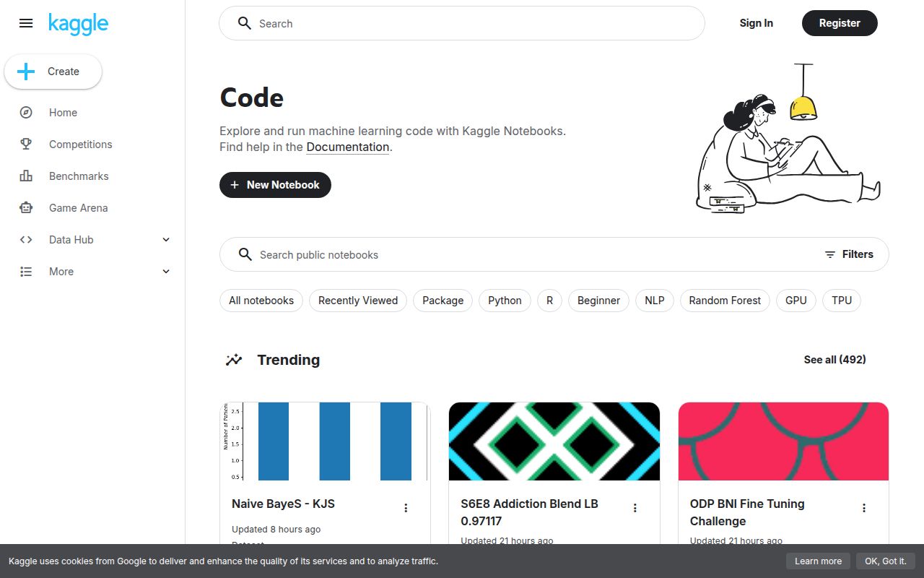The image size is (924, 578).
Task: Open Game Arena via robot icon
Action: click(26, 208)
